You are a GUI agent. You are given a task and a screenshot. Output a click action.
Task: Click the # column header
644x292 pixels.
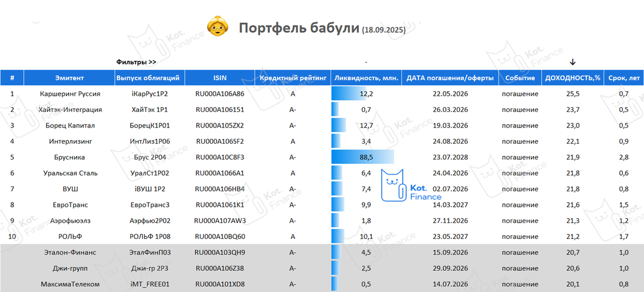coord(12,78)
